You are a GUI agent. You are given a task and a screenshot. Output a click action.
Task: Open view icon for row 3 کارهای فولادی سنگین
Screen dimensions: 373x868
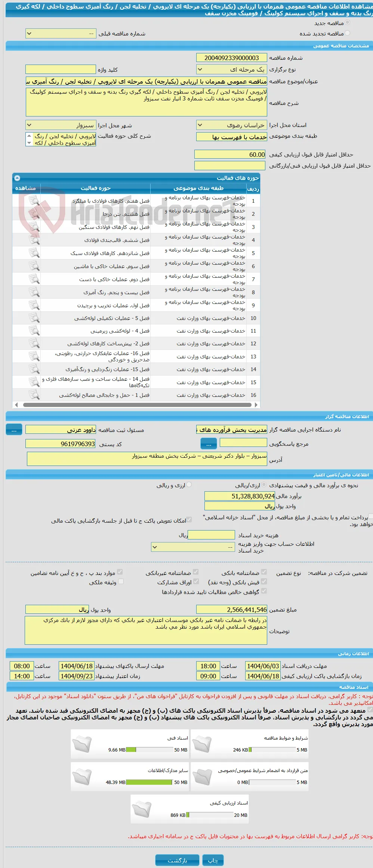[34, 227]
